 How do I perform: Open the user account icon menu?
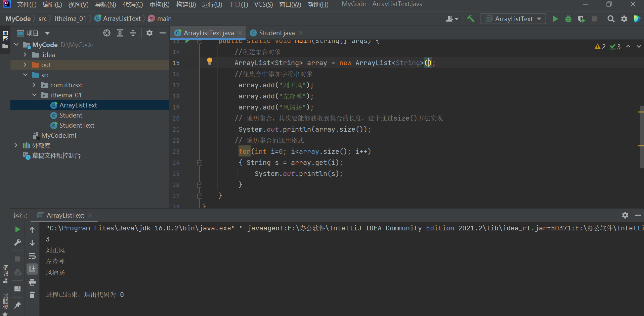tap(452, 19)
